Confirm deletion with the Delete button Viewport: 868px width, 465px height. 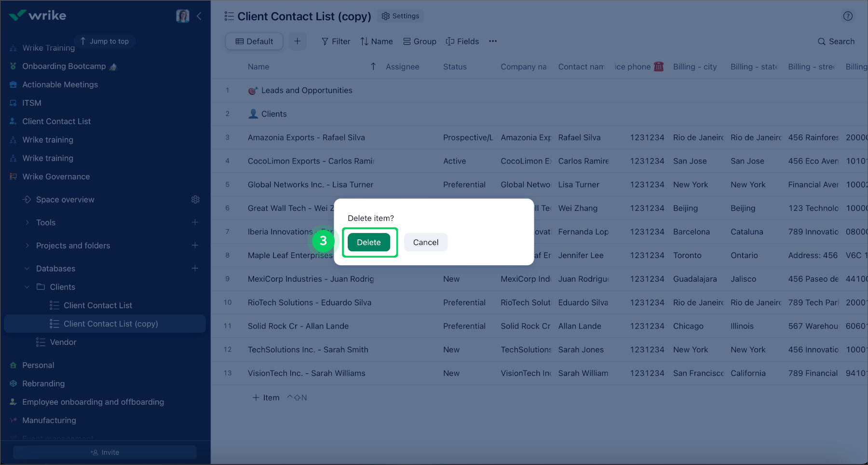[369, 242]
